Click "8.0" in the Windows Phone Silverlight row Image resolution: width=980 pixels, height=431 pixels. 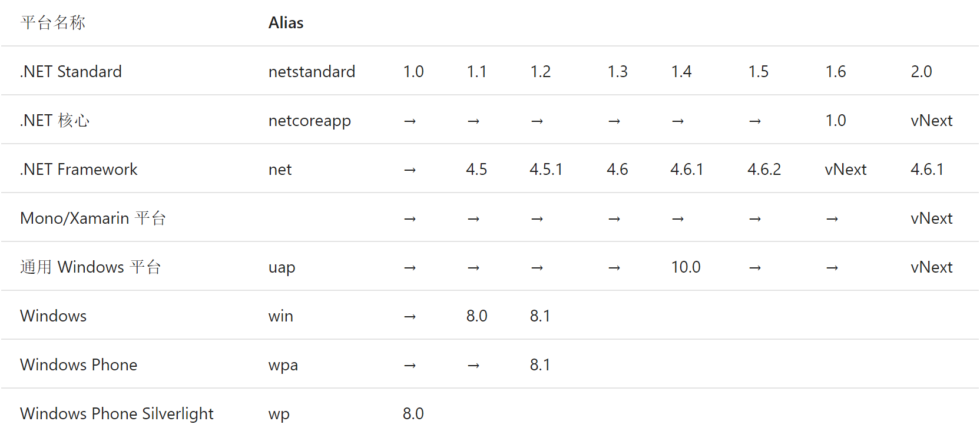click(413, 414)
